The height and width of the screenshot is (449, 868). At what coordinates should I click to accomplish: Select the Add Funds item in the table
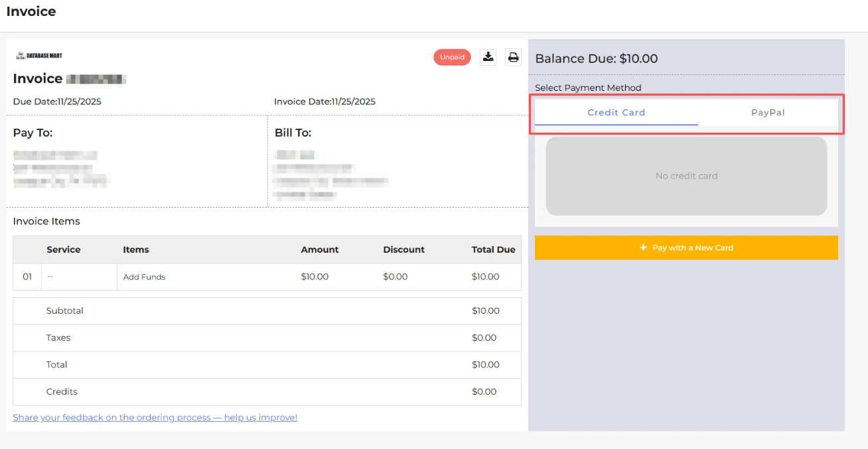144,277
